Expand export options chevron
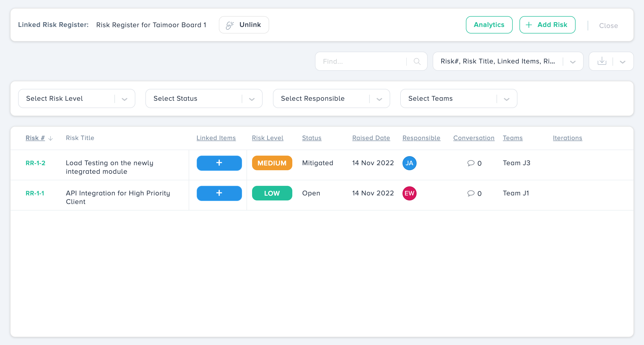 click(x=623, y=62)
